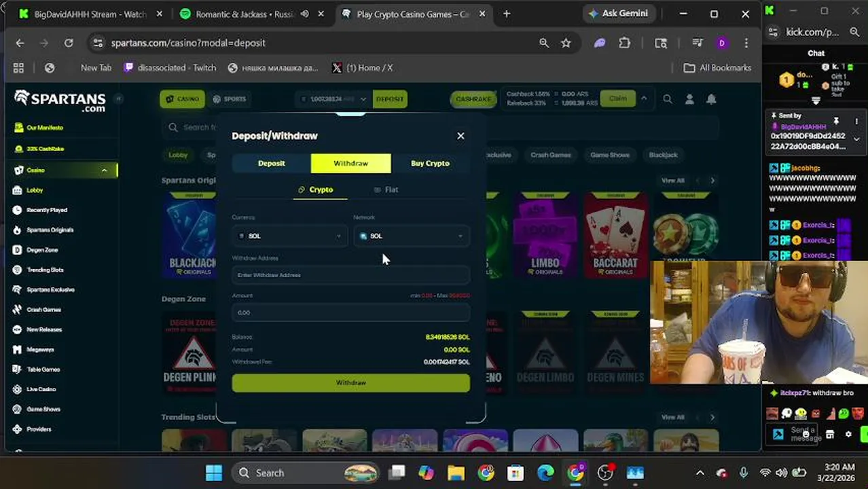Open the Network SOL dropdown
The image size is (868, 489).
pyautogui.click(x=412, y=236)
